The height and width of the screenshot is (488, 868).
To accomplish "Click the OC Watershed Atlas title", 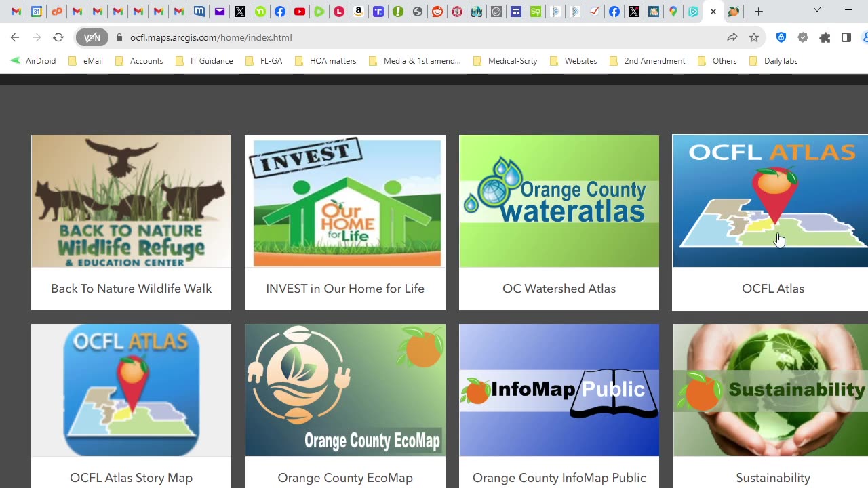I will point(559,289).
